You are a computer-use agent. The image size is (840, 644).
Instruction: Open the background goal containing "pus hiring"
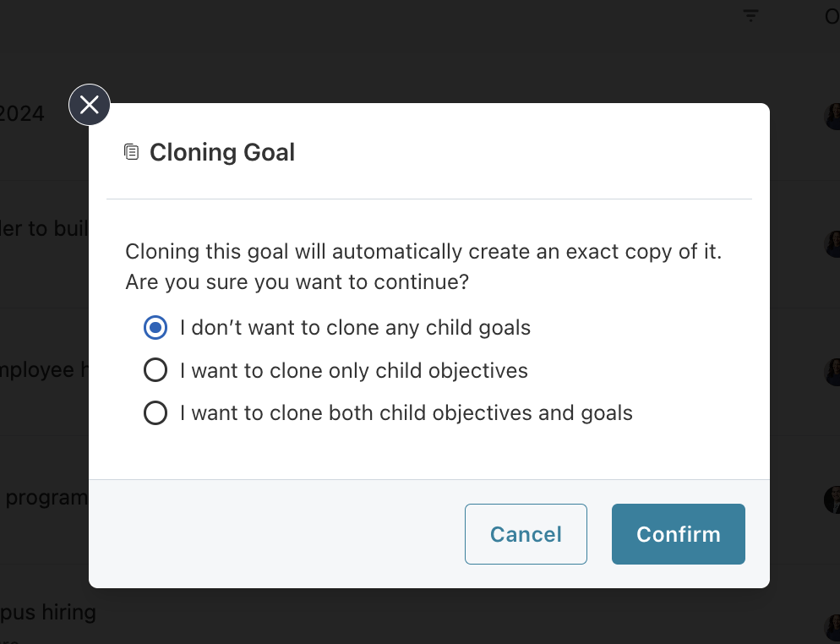click(47, 611)
